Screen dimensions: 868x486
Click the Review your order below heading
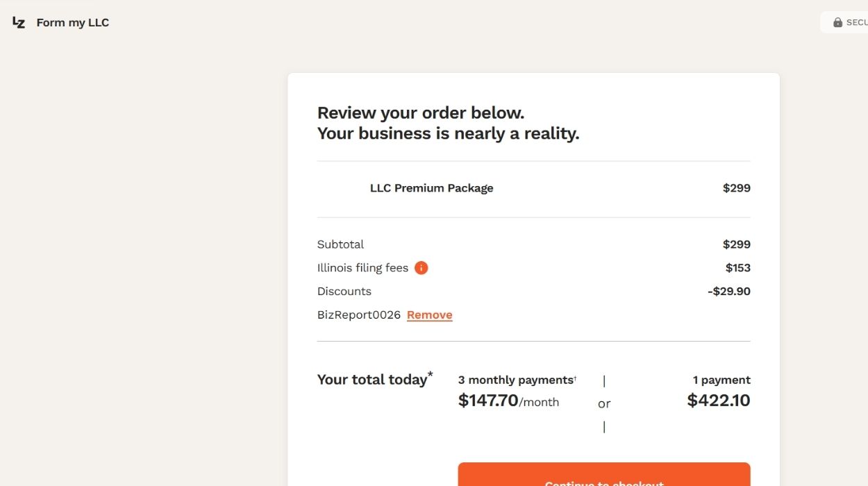421,112
